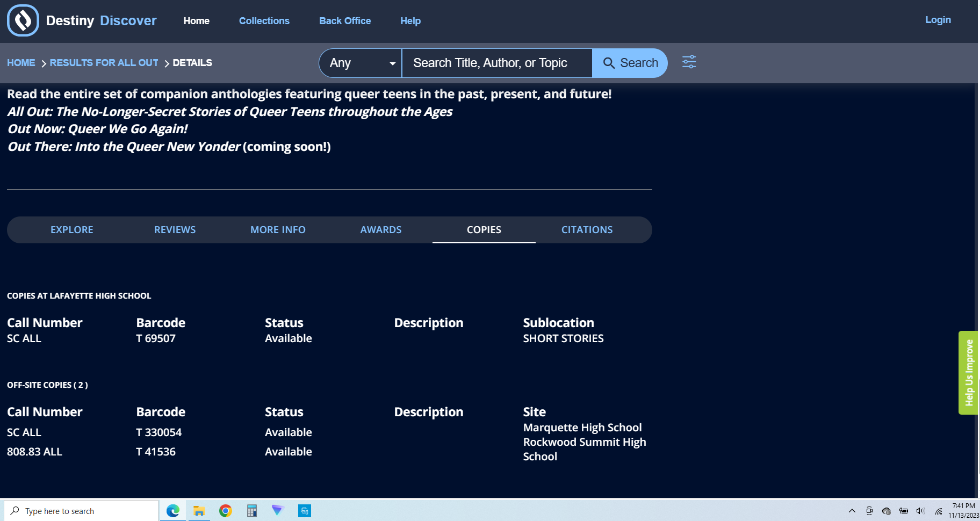Switch to the MORE INFO tab
Screen dimensions: 980x521
pos(278,230)
